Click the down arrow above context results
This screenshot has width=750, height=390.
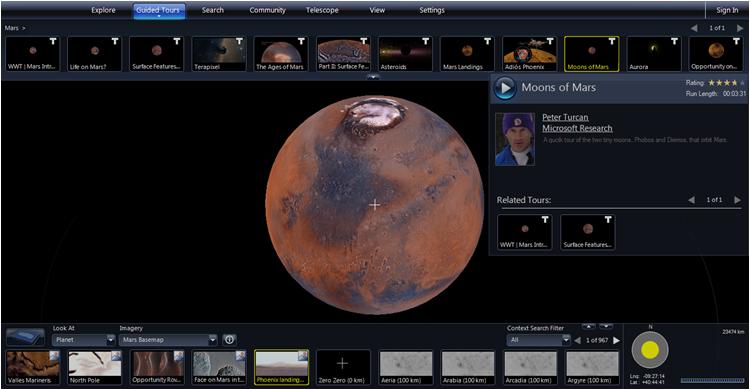(606, 327)
